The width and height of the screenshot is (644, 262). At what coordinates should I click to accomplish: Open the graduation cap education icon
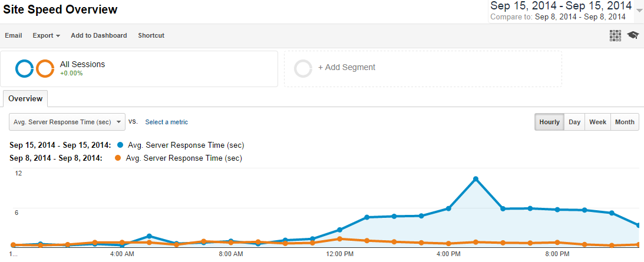[633, 35]
